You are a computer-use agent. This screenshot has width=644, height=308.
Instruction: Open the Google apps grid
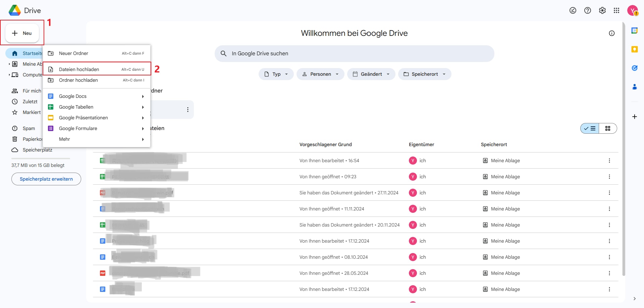point(616,10)
